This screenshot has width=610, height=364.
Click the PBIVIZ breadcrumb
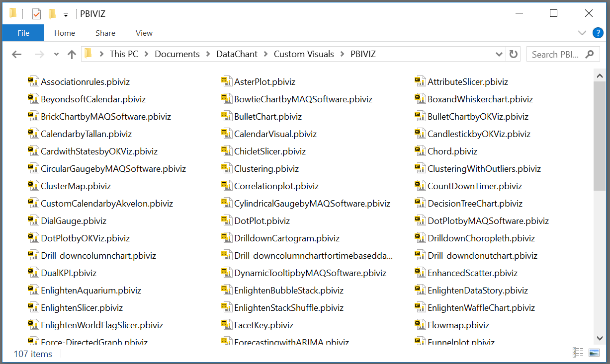point(363,54)
